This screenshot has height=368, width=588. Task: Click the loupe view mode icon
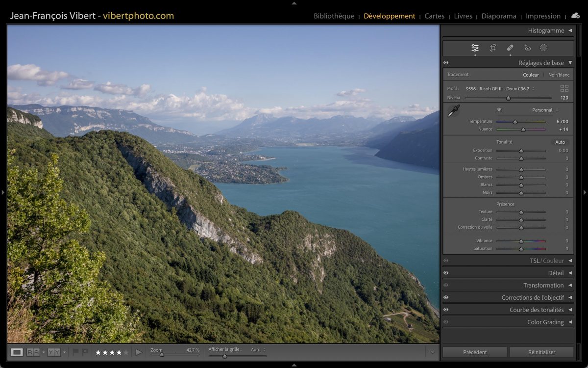tap(17, 352)
